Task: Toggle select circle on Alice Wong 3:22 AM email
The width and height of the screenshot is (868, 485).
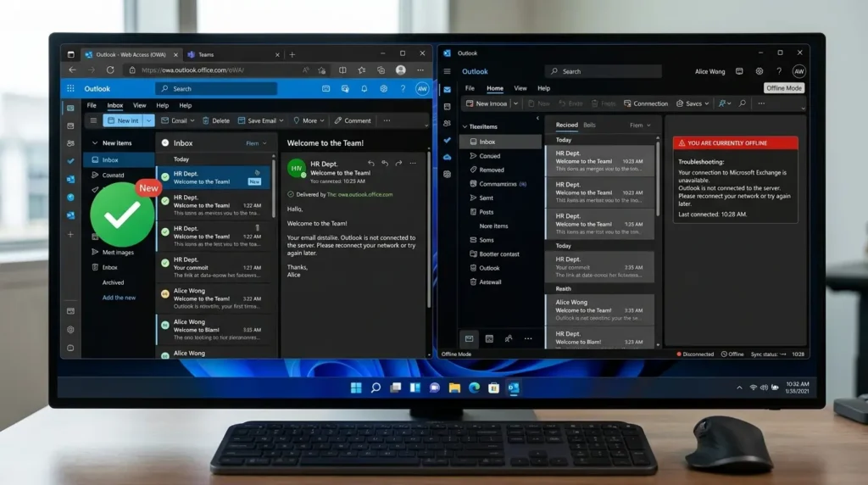Action: [x=165, y=293]
